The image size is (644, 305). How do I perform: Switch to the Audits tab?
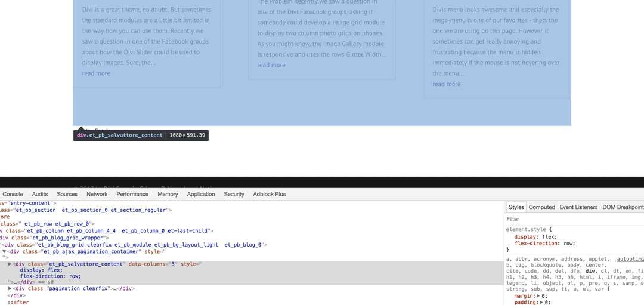(x=40, y=194)
